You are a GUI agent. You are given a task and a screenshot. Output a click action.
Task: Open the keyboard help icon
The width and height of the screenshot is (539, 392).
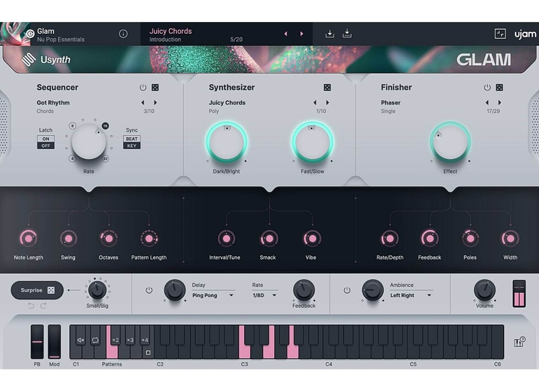pyautogui.click(x=519, y=342)
